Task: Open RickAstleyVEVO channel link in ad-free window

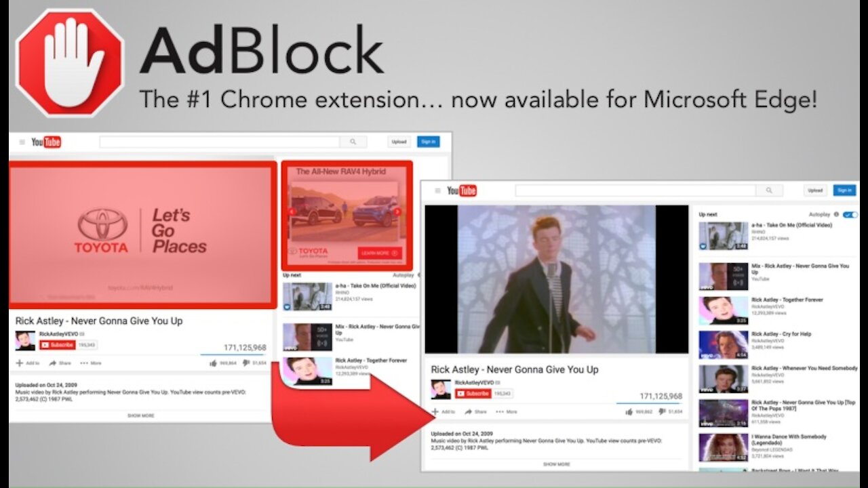Action: point(474,383)
